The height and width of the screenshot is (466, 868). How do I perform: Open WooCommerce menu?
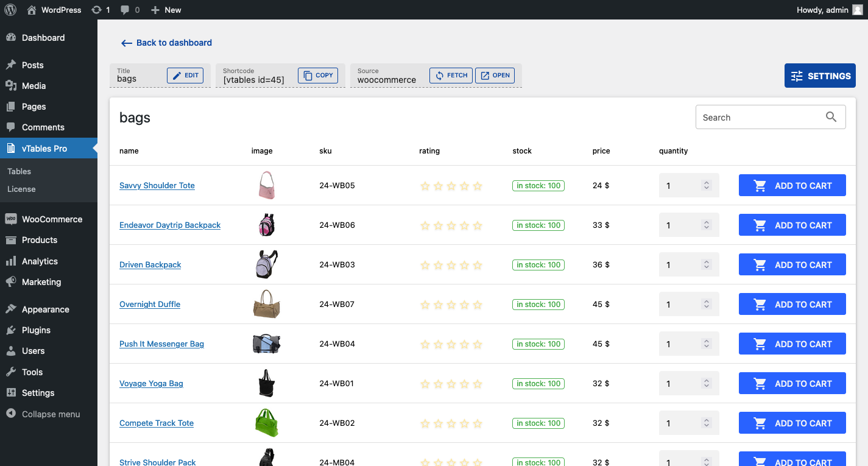[49, 219]
